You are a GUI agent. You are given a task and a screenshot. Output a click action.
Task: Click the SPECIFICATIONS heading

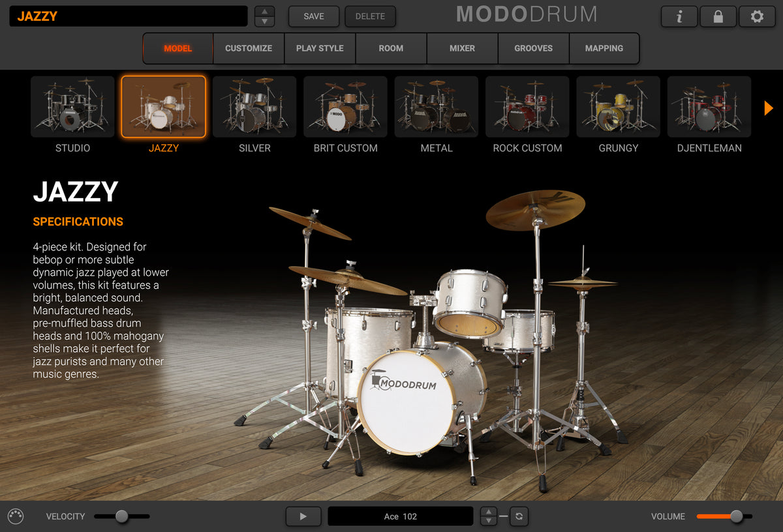pyautogui.click(x=78, y=222)
